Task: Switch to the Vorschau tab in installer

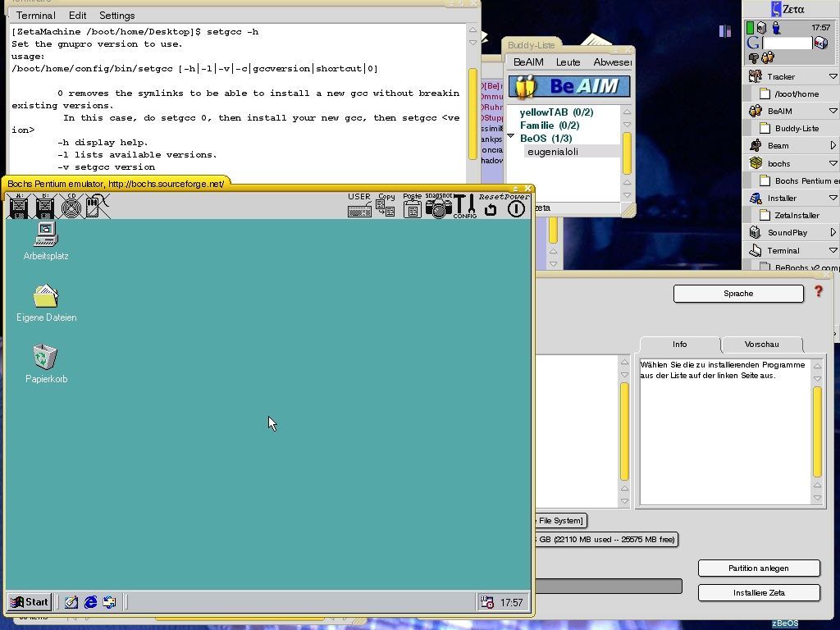Action: click(761, 345)
